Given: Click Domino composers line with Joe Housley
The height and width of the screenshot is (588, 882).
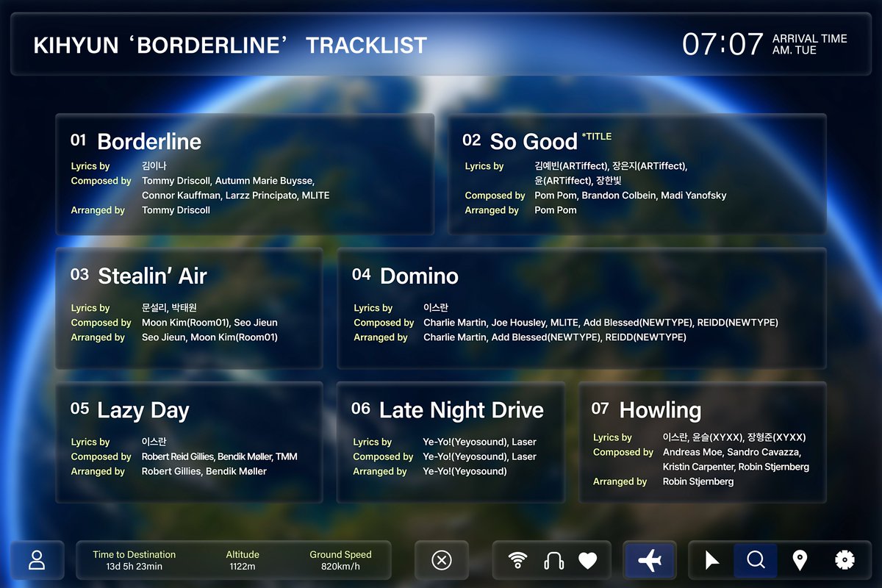Looking at the screenshot, I should pyautogui.click(x=600, y=323).
